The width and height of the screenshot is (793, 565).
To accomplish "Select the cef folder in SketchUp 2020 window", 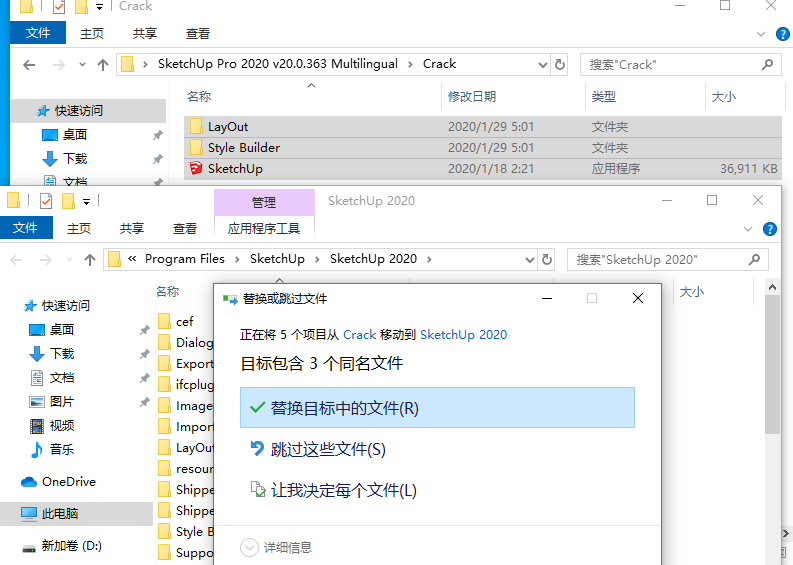I will [x=184, y=321].
